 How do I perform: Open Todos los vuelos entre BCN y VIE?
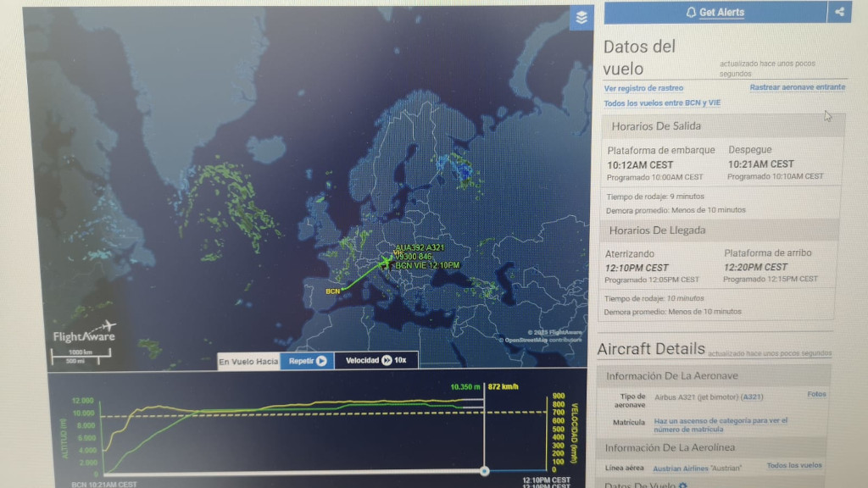point(662,103)
